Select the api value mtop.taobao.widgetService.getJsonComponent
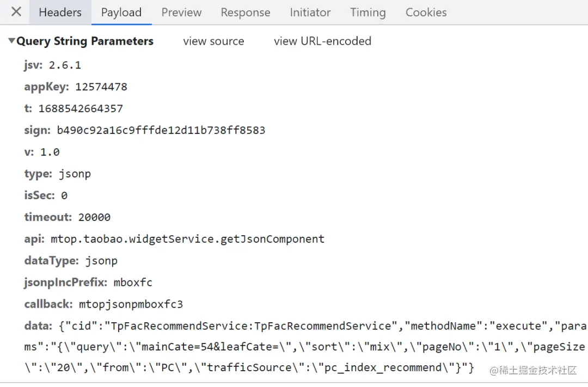The width and height of the screenshot is (588, 387). [x=187, y=239]
